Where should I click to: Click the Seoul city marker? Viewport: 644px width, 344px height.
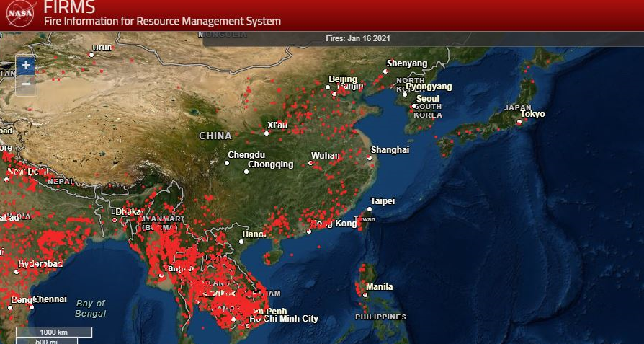(x=414, y=106)
